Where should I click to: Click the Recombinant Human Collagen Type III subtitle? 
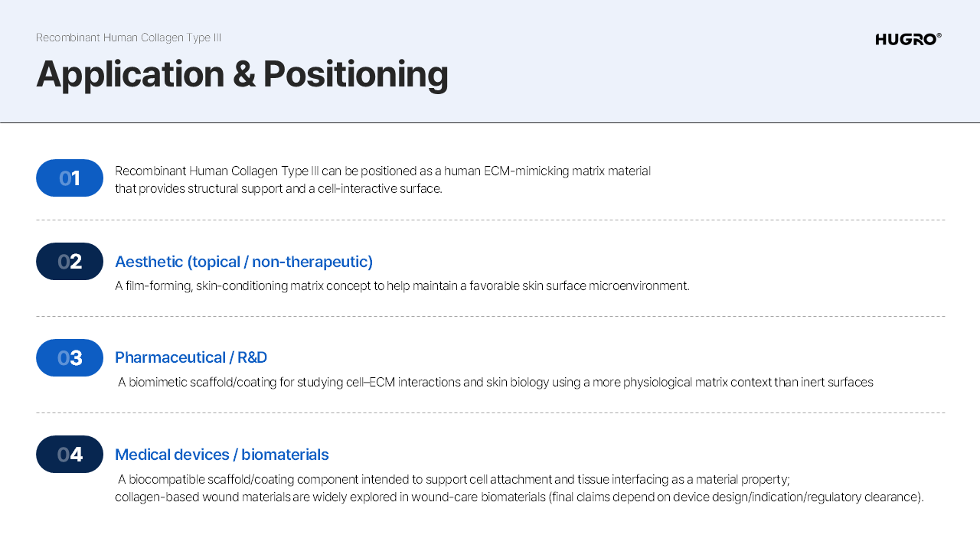point(129,37)
